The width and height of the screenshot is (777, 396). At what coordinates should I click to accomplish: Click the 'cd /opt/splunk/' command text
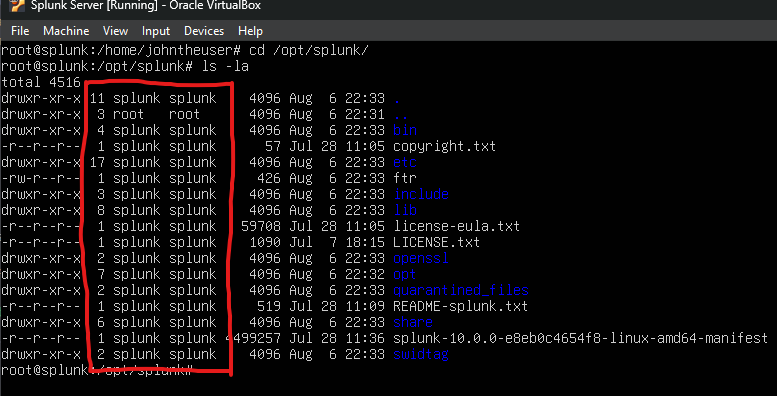pyautogui.click(x=309, y=51)
